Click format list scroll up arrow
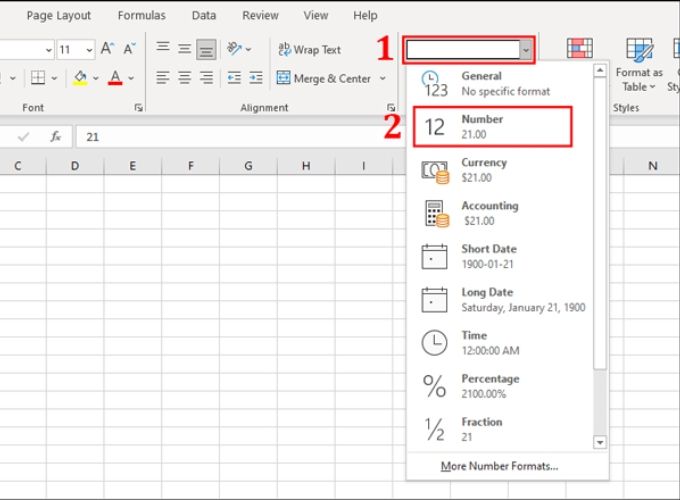This screenshot has width=680, height=500. [600, 71]
